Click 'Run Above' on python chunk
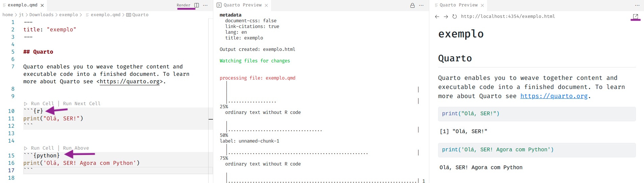 (76, 148)
